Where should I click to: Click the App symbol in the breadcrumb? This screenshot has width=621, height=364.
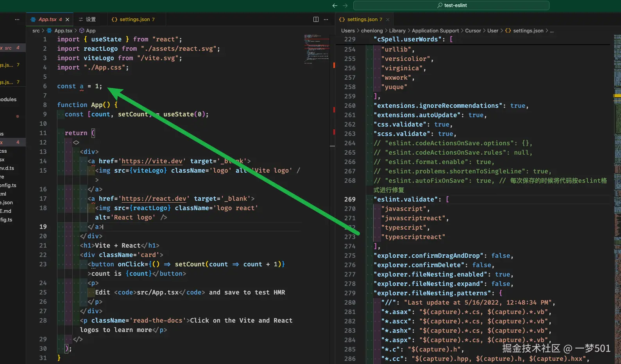(91, 30)
